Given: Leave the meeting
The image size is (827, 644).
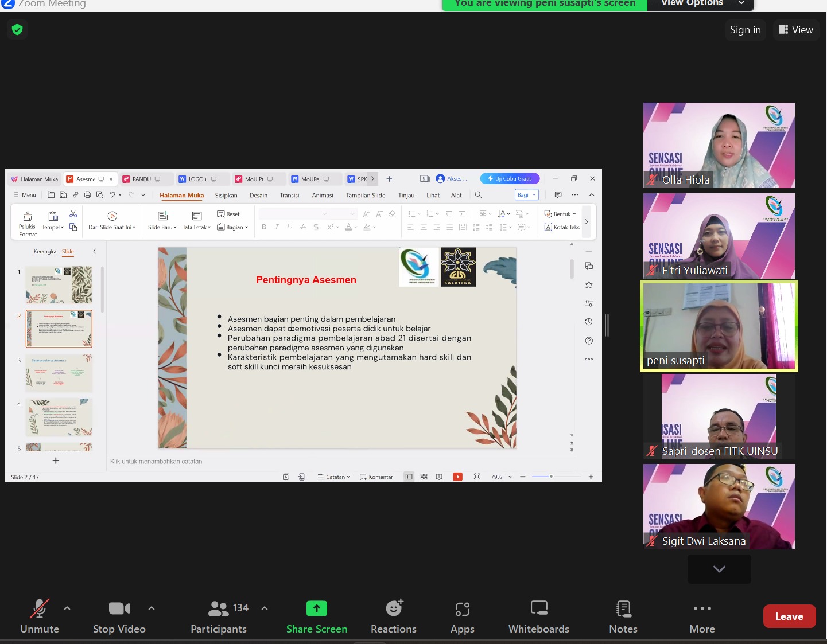Looking at the screenshot, I should (x=789, y=616).
